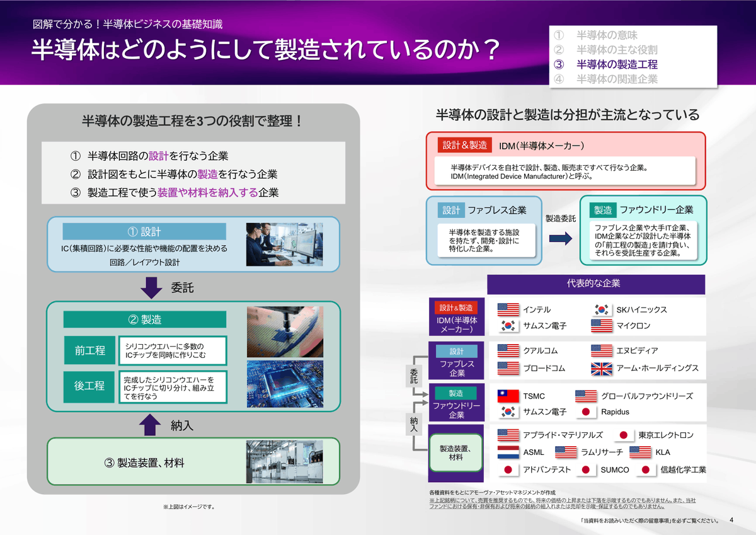Select the Japan flag next to Rapidus
Image resolution: width=756 pixels, height=535 pixels.
(586, 412)
